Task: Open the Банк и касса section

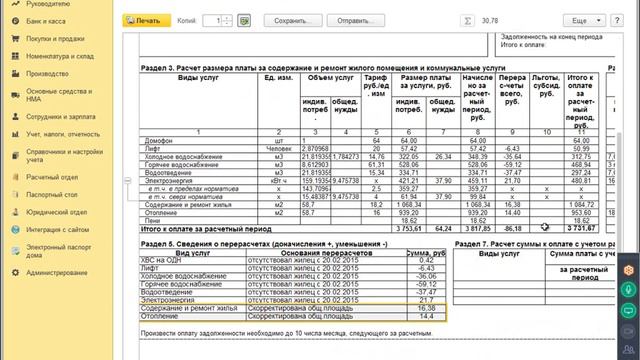Action: (x=45, y=21)
